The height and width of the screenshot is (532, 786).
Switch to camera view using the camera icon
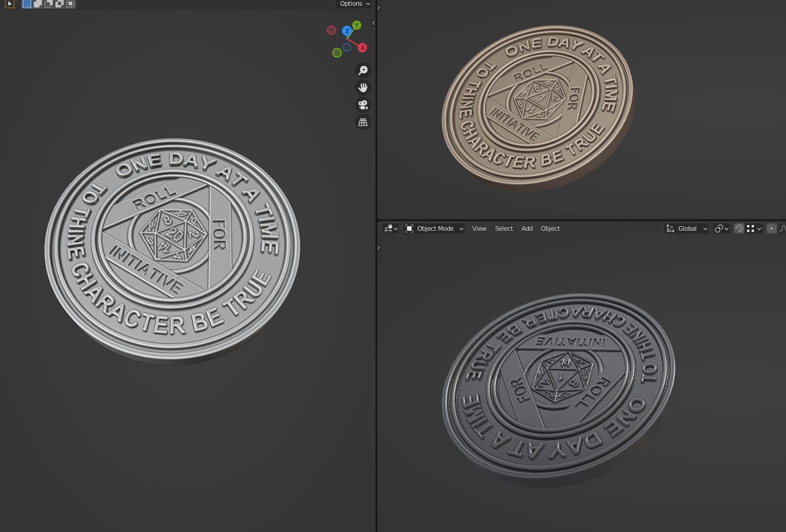(x=363, y=105)
